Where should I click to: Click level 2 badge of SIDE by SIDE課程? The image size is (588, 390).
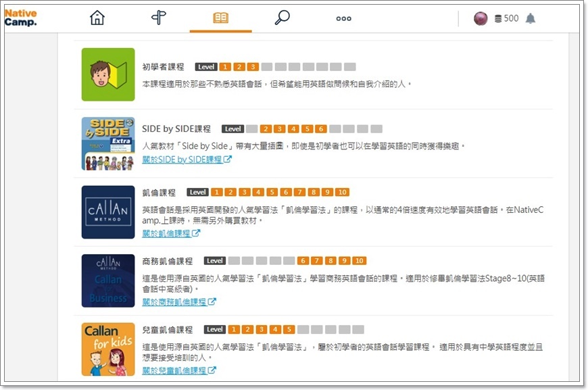point(266,129)
